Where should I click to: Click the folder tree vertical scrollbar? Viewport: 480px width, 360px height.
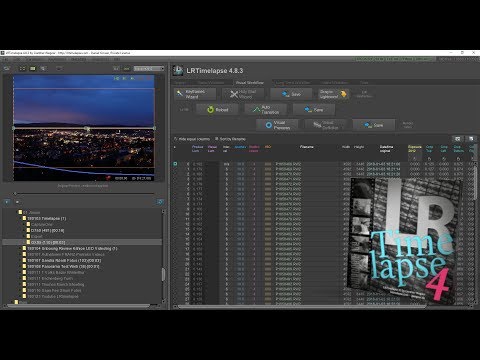point(163,274)
